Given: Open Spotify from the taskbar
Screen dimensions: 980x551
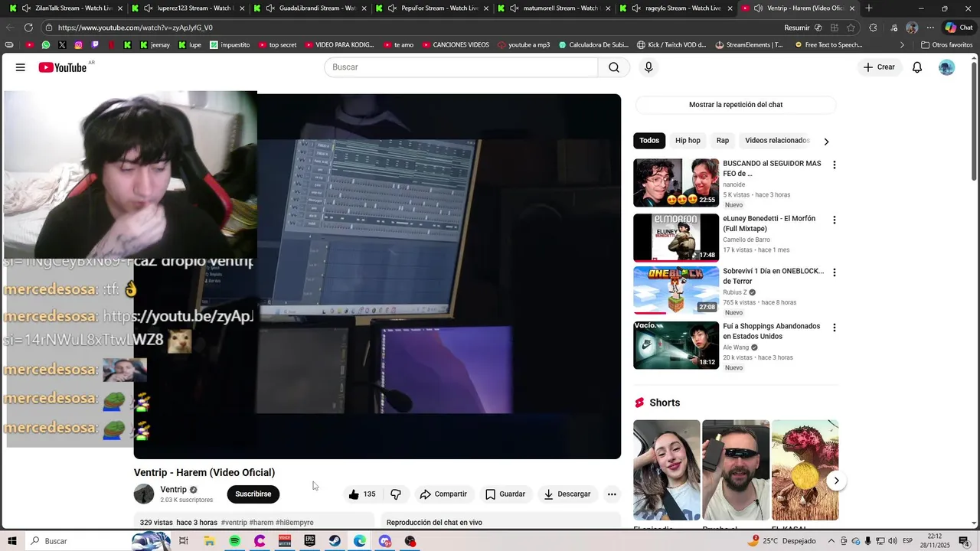Looking at the screenshot, I should 234,541.
